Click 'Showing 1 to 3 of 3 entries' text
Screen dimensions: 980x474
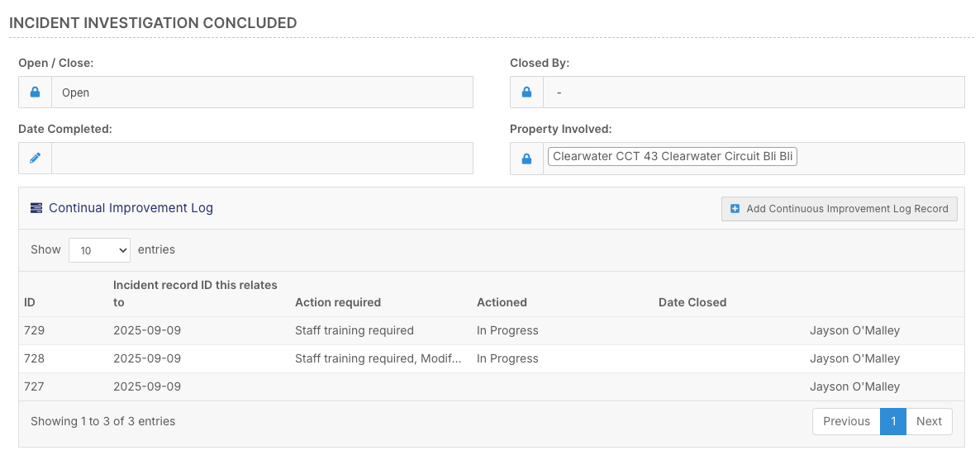pyautogui.click(x=103, y=421)
